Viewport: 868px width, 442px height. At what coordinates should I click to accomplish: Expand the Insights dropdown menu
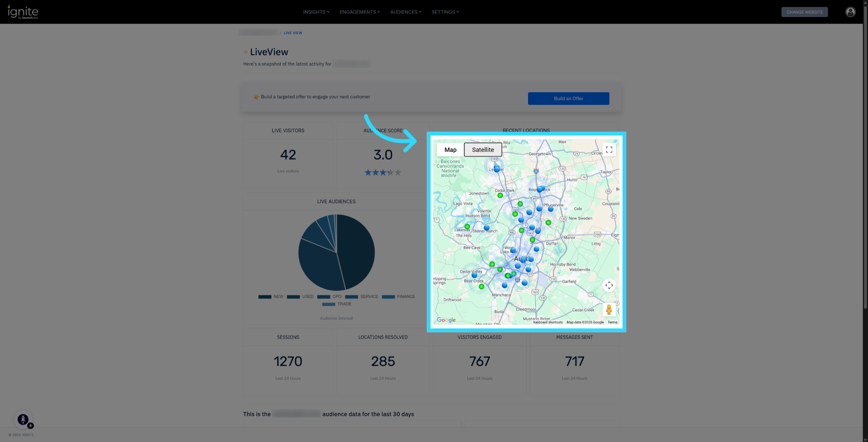pyautogui.click(x=316, y=12)
